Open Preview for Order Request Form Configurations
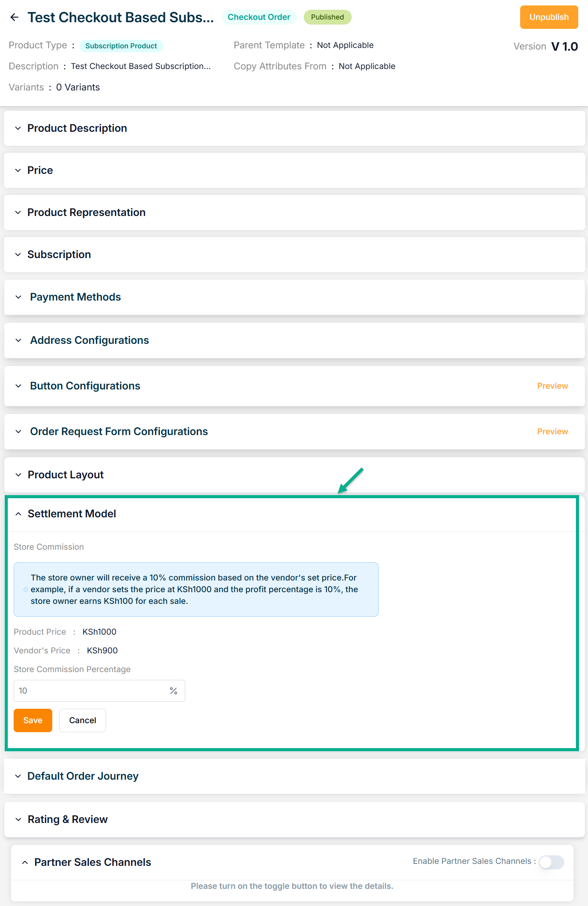This screenshot has height=906, width=588. (x=552, y=432)
